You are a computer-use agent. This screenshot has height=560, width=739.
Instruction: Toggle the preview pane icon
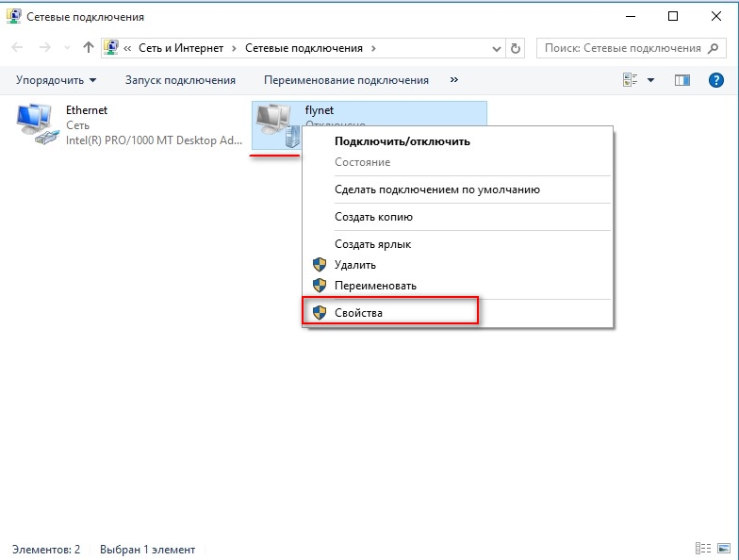click(x=682, y=80)
